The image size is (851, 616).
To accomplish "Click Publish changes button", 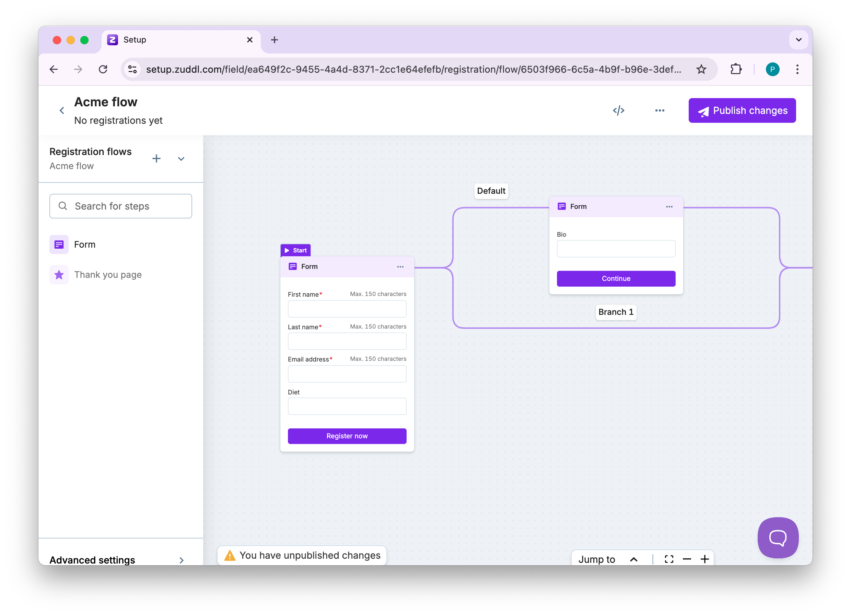I will point(742,110).
